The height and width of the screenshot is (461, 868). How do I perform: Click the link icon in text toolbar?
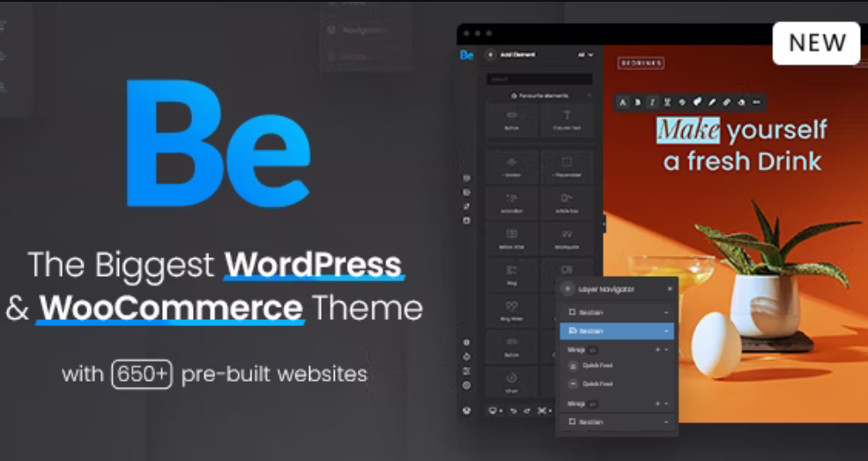[727, 102]
